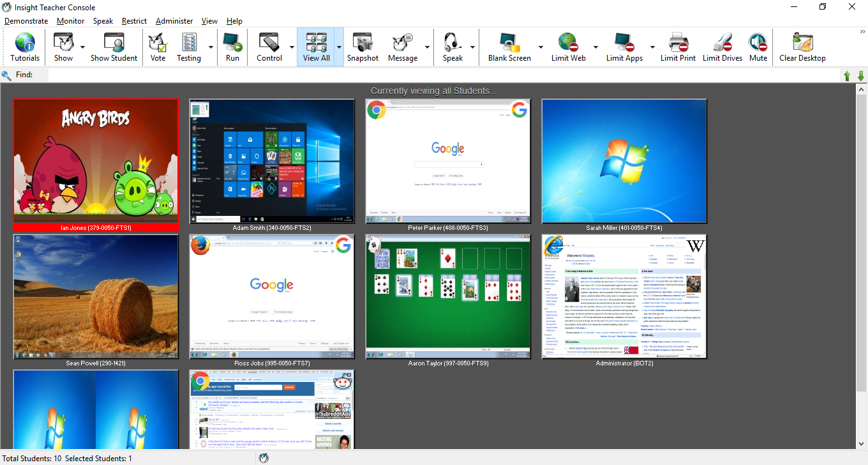Mute student audio

pos(758,47)
